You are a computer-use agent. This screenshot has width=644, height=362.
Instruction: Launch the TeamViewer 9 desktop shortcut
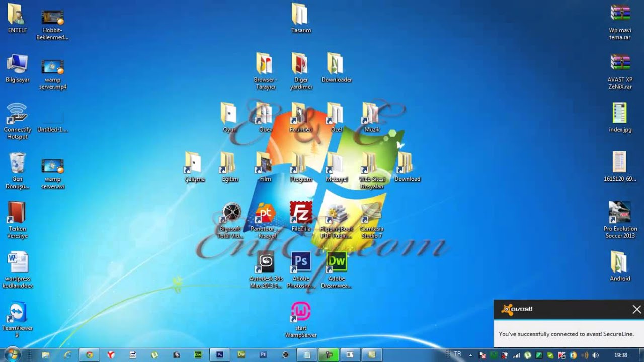17,320
